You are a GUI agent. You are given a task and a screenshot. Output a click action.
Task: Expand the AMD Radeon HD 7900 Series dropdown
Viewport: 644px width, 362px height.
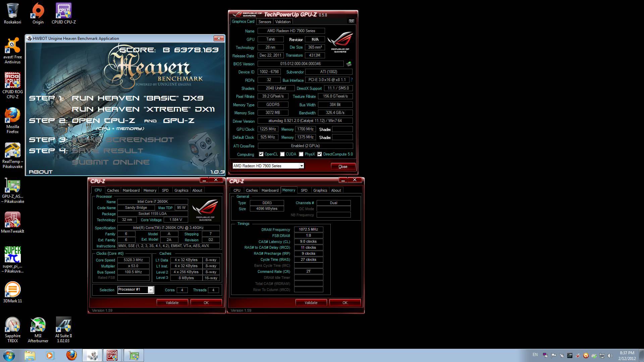pos(302,166)
